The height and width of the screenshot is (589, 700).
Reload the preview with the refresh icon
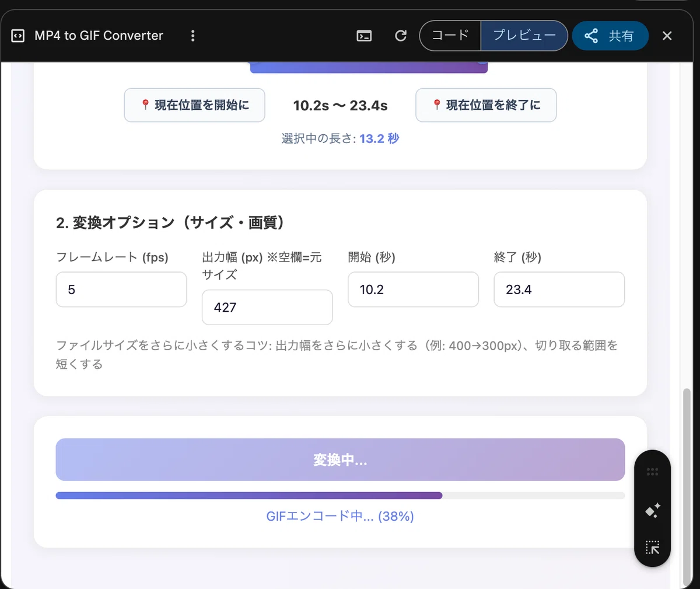[x=401, y=36]
